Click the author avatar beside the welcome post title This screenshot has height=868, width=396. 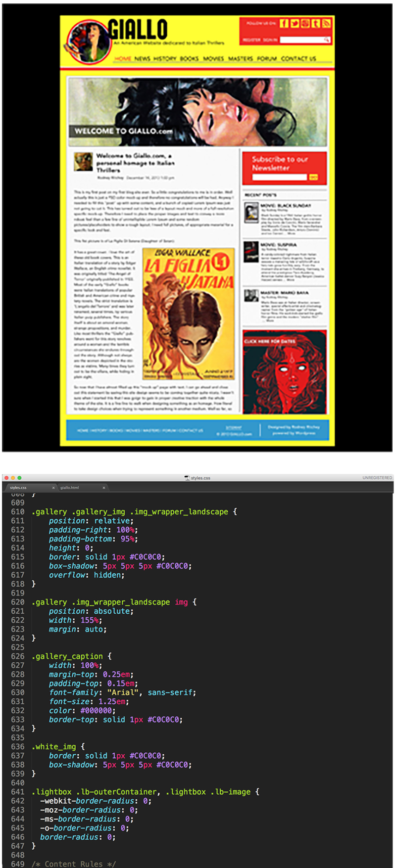click(x=83, y=162)
